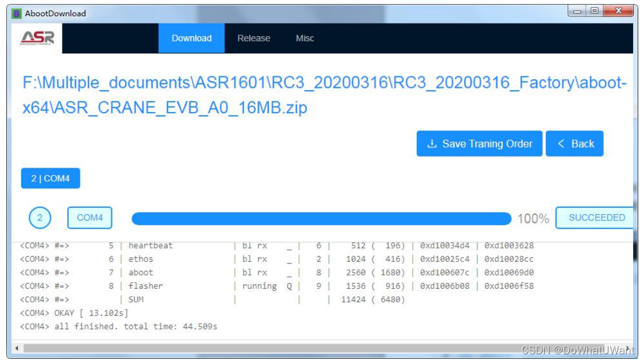Click the blue download progress bar
The width and height of the screenshot is (644, 360).
tap(321, 219)
